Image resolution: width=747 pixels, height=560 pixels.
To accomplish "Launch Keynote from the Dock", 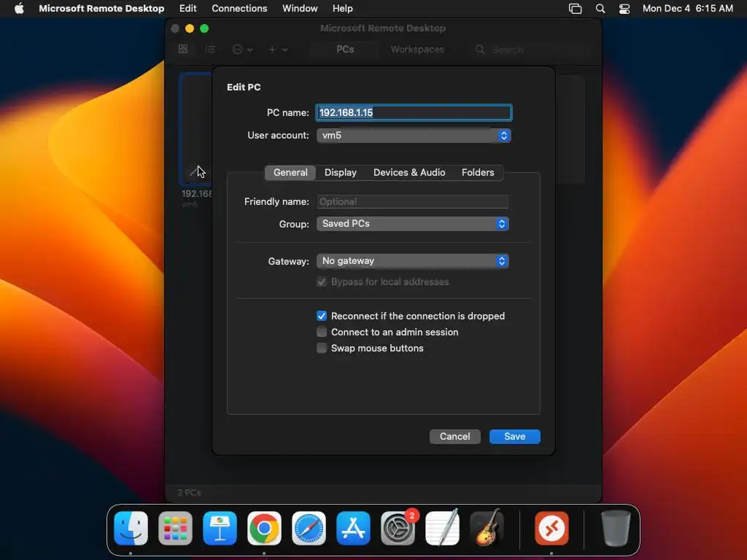I will click(x=220, y=528).
